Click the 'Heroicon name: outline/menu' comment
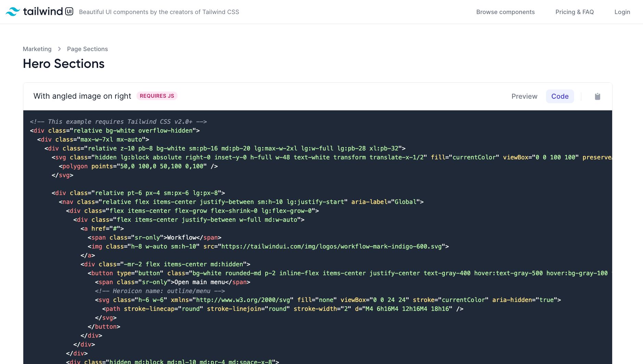The image size is (643, 364). (x=160, y=291)
